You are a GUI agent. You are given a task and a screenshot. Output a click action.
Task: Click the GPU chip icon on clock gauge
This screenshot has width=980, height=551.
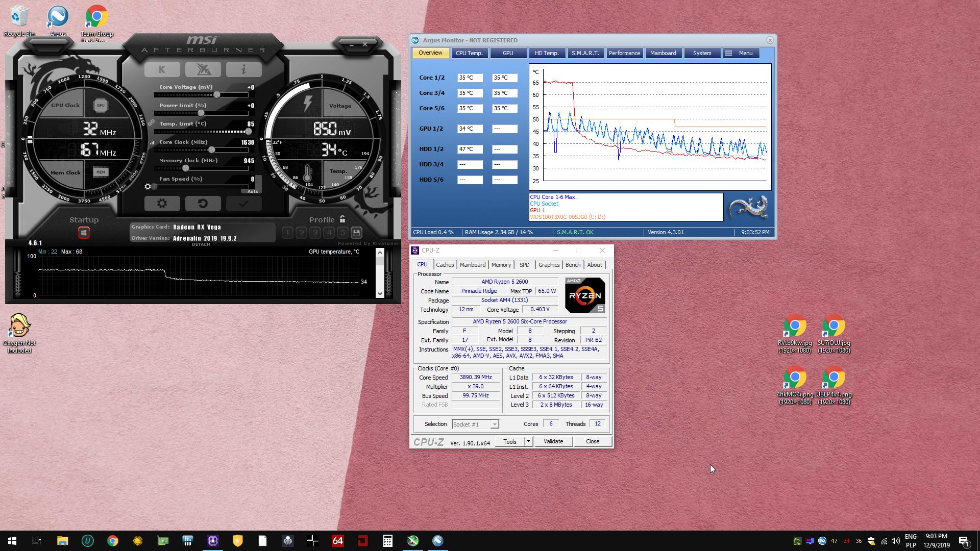tap(101, 106)
